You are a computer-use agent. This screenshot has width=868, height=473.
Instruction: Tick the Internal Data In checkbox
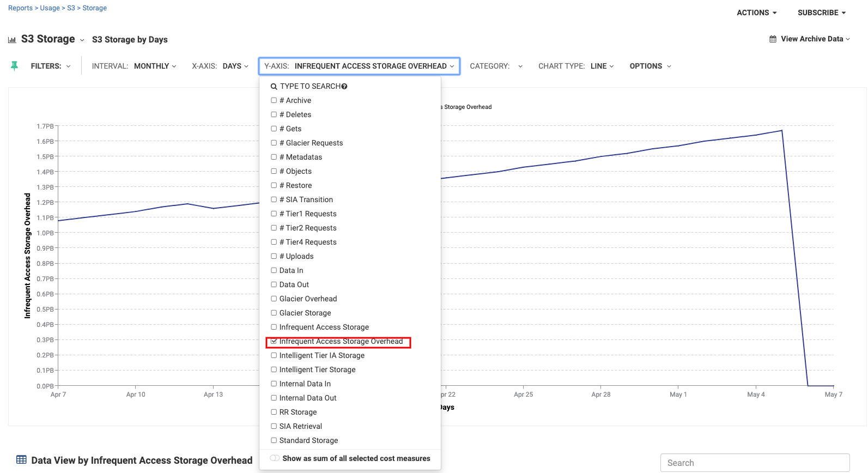[274, 384]
